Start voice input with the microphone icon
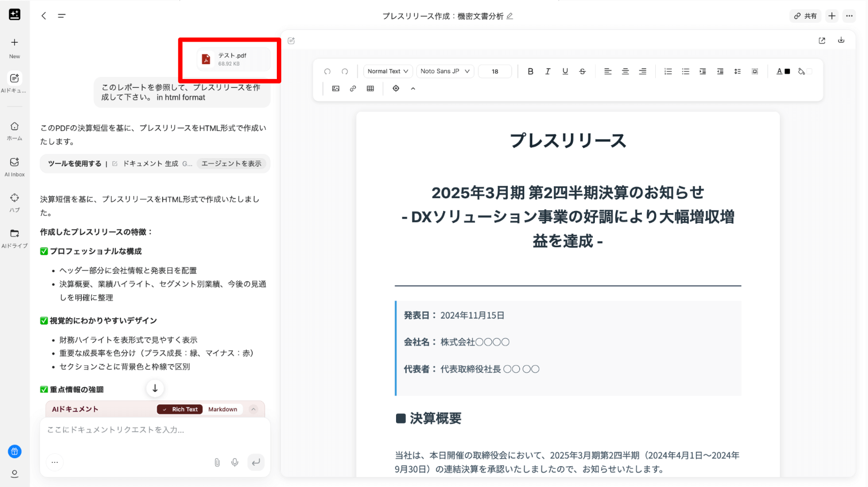 point(235,462)
